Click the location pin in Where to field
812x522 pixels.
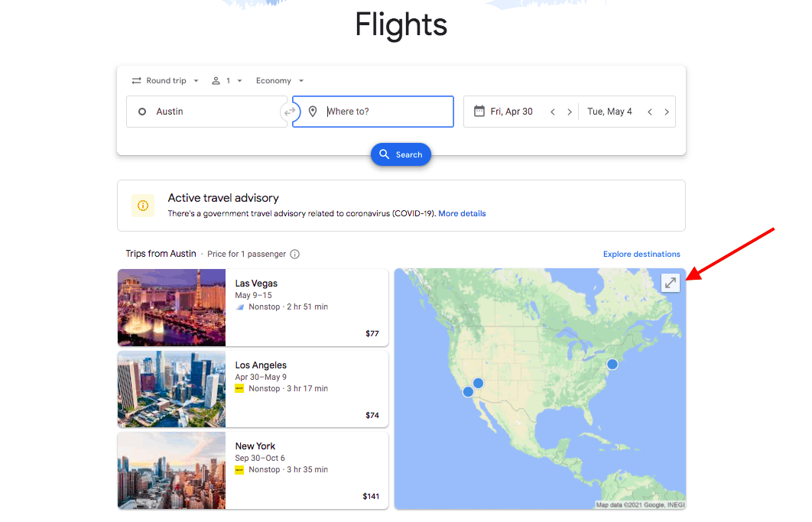coord(313,111)
